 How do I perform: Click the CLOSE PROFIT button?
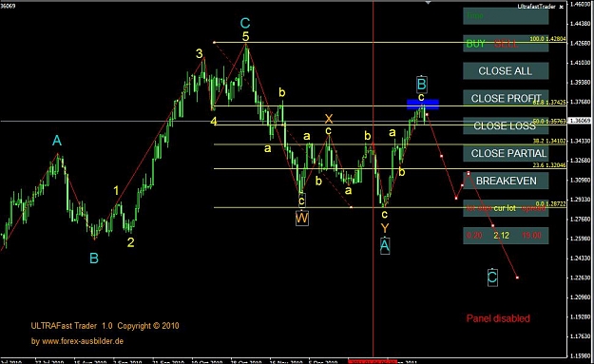(x=506, y=99)
